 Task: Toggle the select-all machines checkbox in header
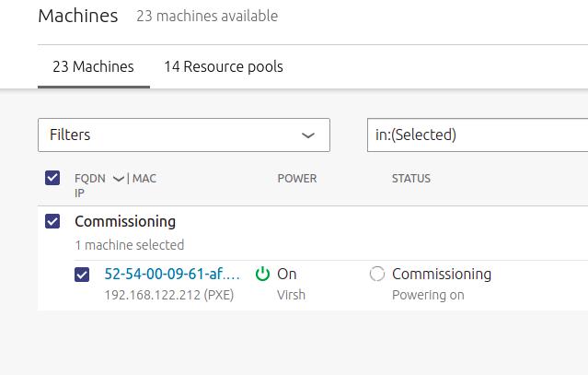click(x=52, y=178)
